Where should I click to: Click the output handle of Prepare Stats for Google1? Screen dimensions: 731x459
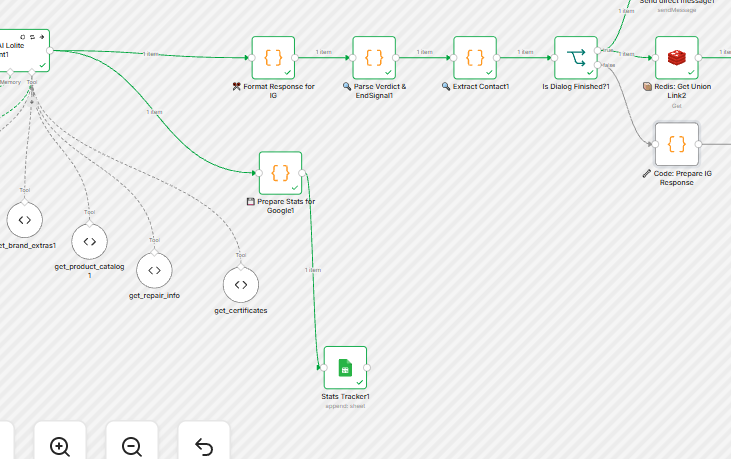[x=302, y=173]
